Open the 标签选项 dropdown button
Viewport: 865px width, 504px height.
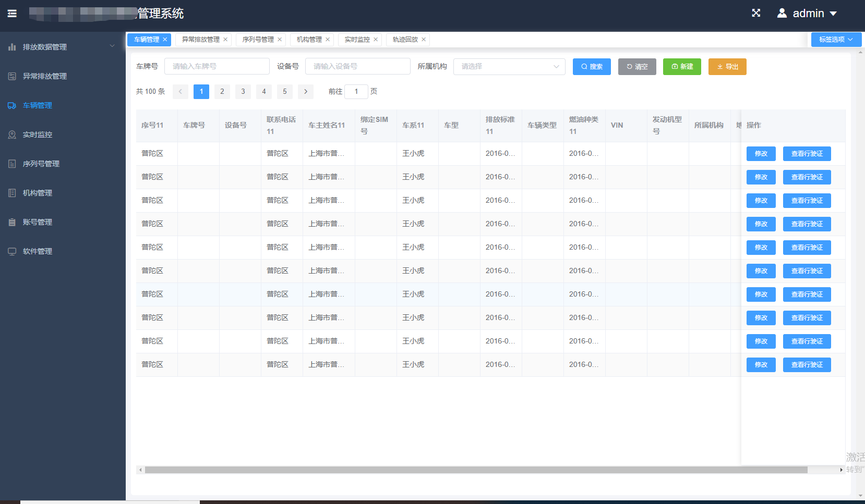pyautogui.click(x=836, y=40)
